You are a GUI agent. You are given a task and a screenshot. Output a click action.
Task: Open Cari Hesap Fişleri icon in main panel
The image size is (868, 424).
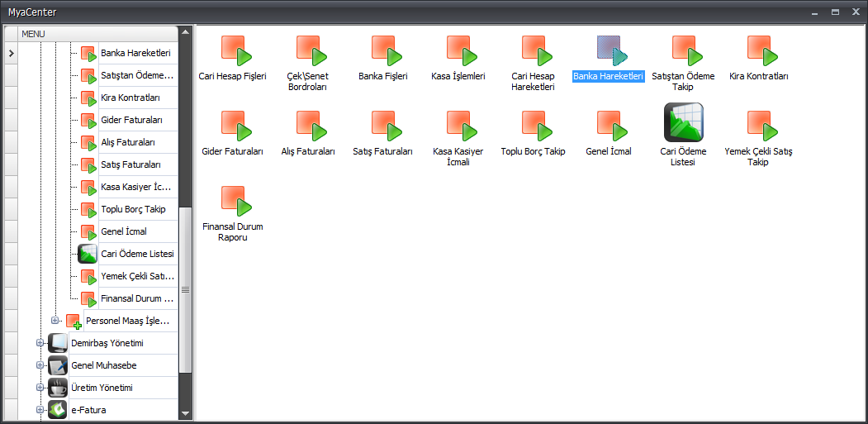(x=236, y=50)
